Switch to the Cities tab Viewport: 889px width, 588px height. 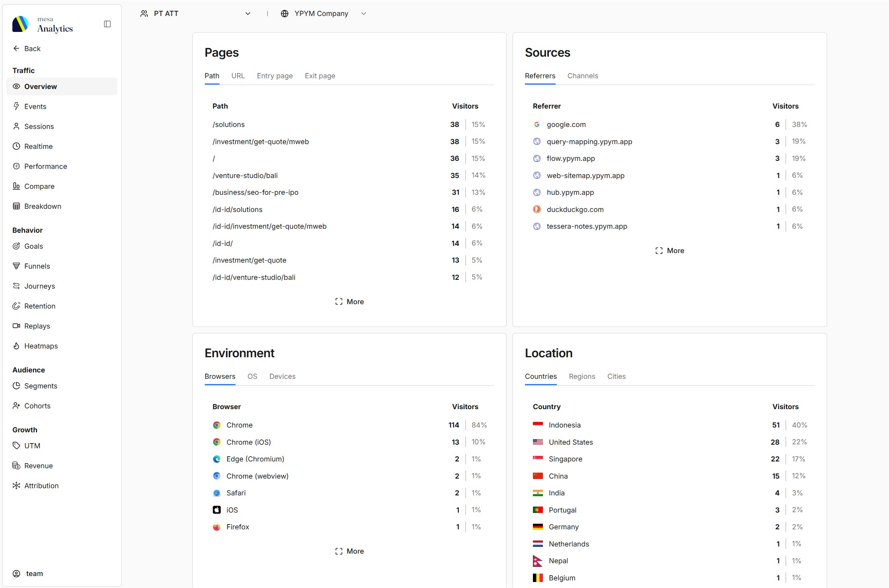[616, 376]
